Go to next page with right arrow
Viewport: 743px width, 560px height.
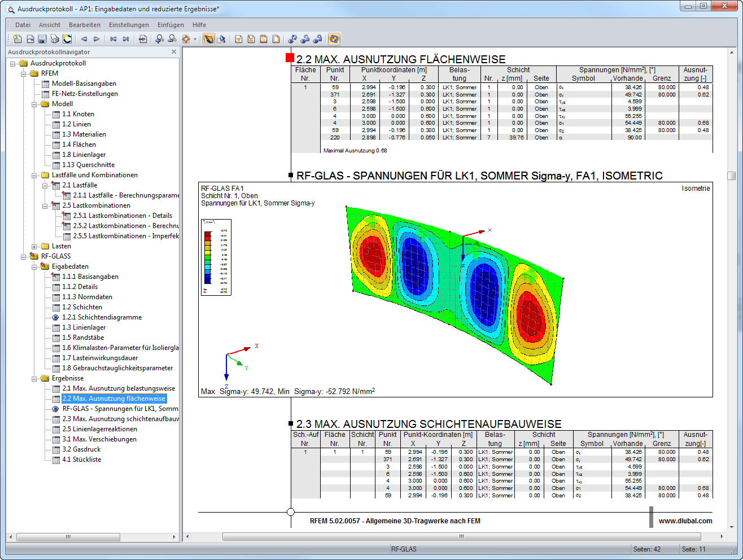(97, 39)
